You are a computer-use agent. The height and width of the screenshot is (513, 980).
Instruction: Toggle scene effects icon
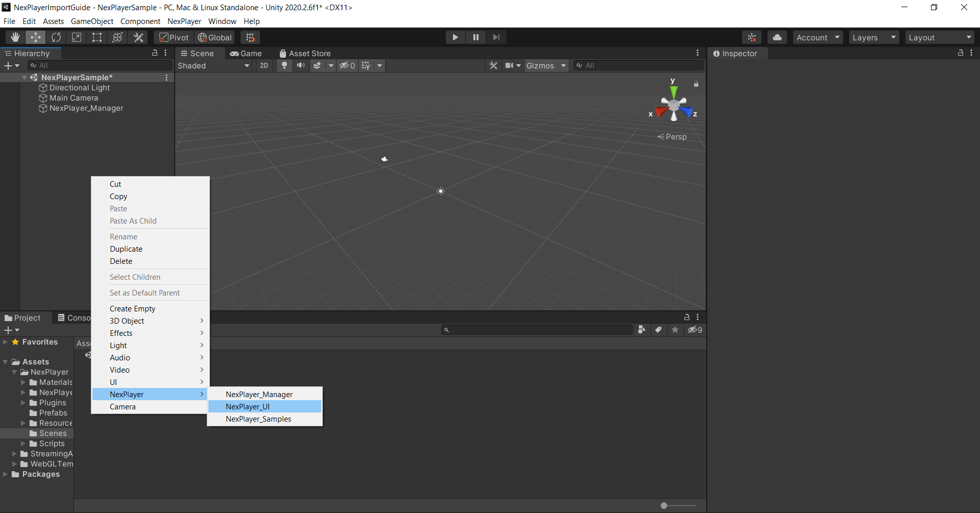click(x=317, y=65)
